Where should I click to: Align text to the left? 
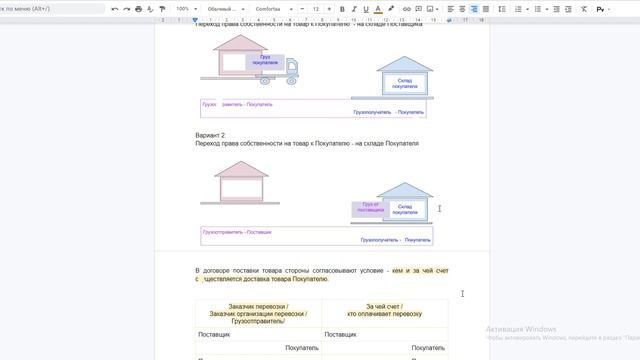450,9
